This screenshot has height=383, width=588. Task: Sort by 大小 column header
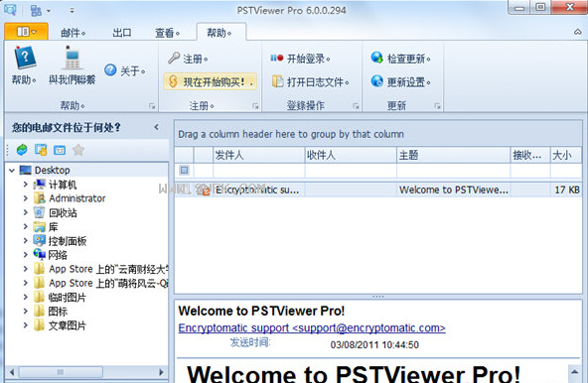[566, 155]
